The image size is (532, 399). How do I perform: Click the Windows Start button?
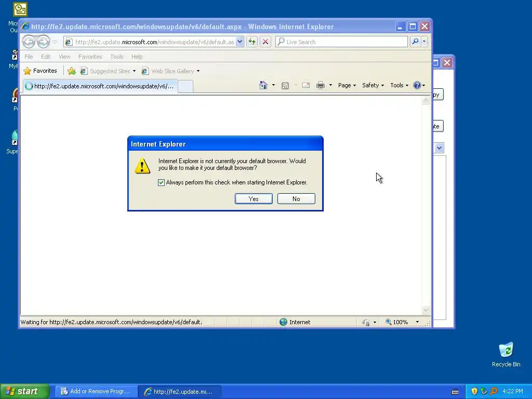point(25,391)
